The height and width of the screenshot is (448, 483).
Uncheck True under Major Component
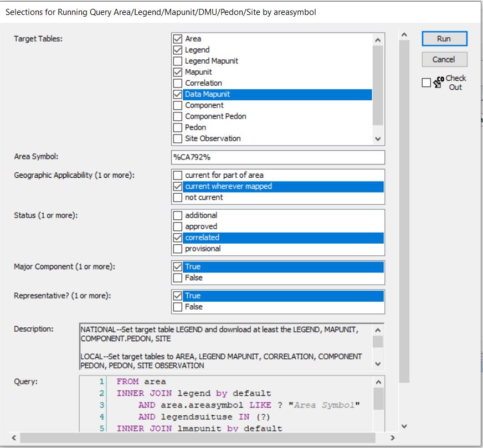tap(178, 267)
